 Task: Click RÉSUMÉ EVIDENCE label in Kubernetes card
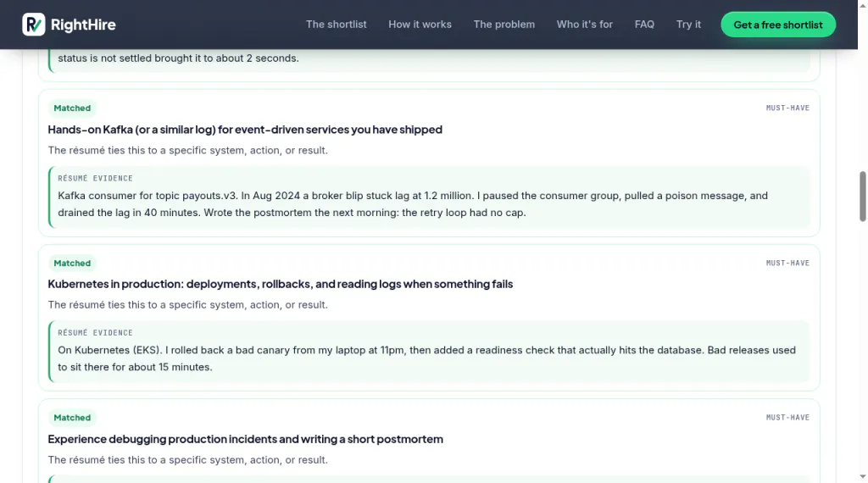coord(95,332)
